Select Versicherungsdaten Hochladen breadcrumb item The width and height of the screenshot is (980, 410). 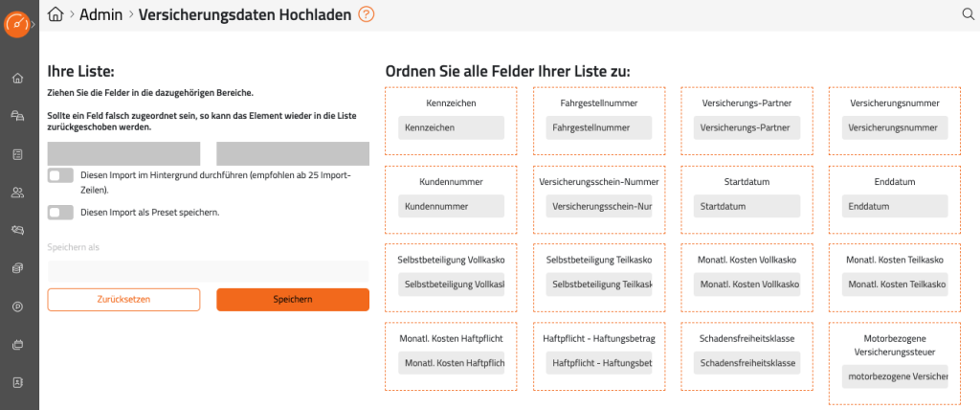(245, 14)
